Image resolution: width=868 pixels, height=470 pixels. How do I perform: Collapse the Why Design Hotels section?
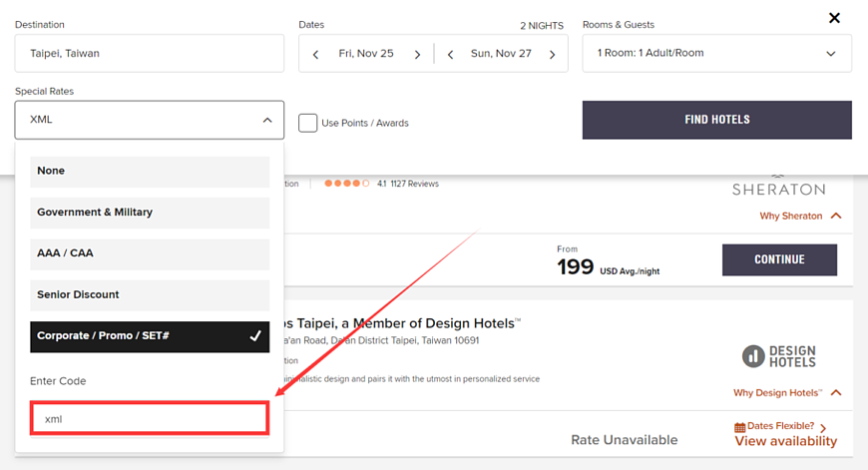pyautogui.click(x=787, y=392)
